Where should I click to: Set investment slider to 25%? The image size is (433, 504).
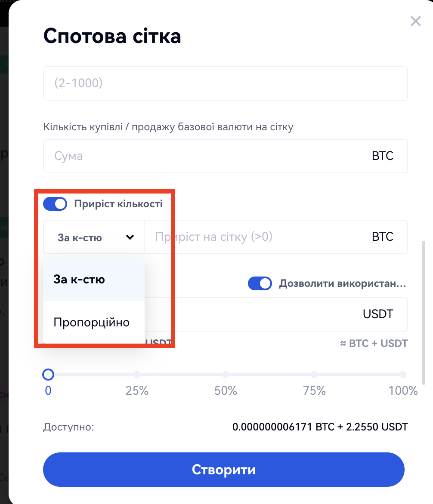coord(137,375)
